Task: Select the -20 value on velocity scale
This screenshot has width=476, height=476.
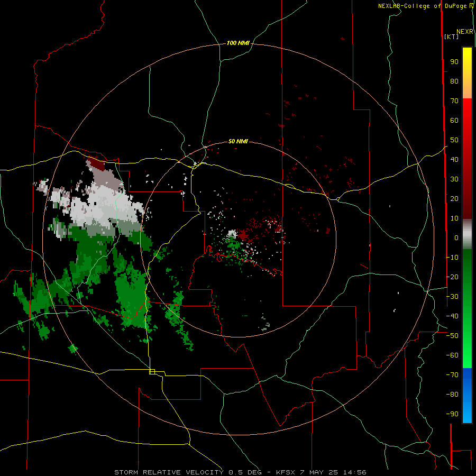Action: (x=452, y=277)
